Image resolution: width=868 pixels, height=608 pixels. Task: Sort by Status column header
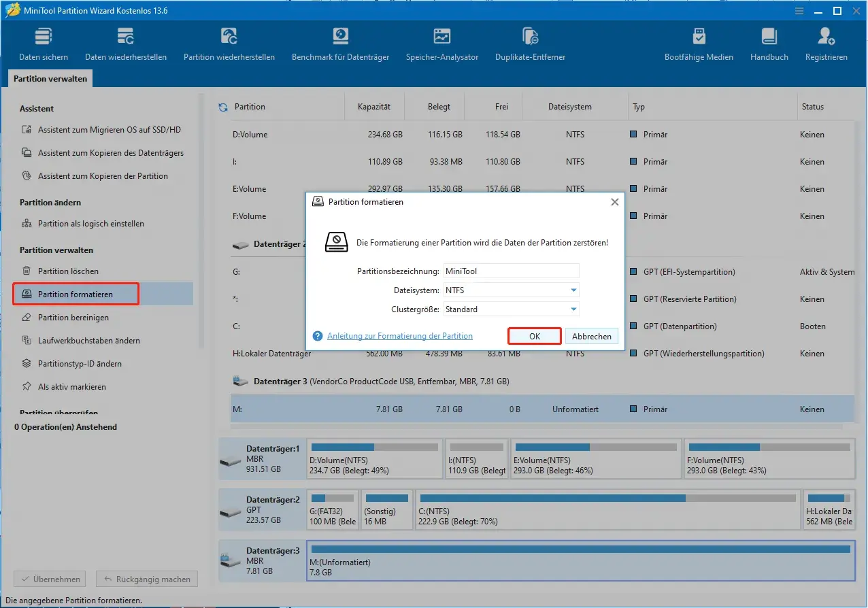point(812,107)
